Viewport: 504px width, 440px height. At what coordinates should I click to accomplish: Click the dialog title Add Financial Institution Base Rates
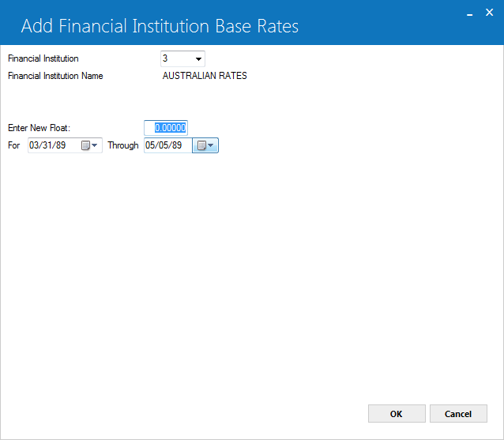(160, 26)
